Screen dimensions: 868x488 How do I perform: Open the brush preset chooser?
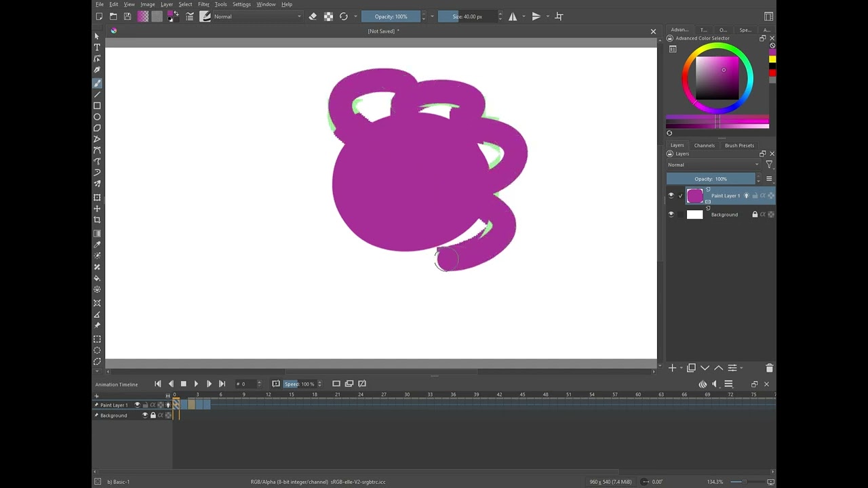[205, 16]
